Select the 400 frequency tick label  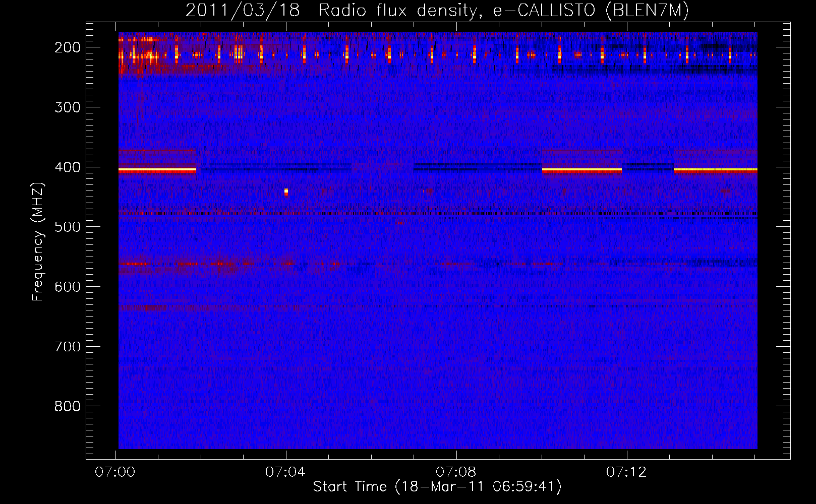68,167
